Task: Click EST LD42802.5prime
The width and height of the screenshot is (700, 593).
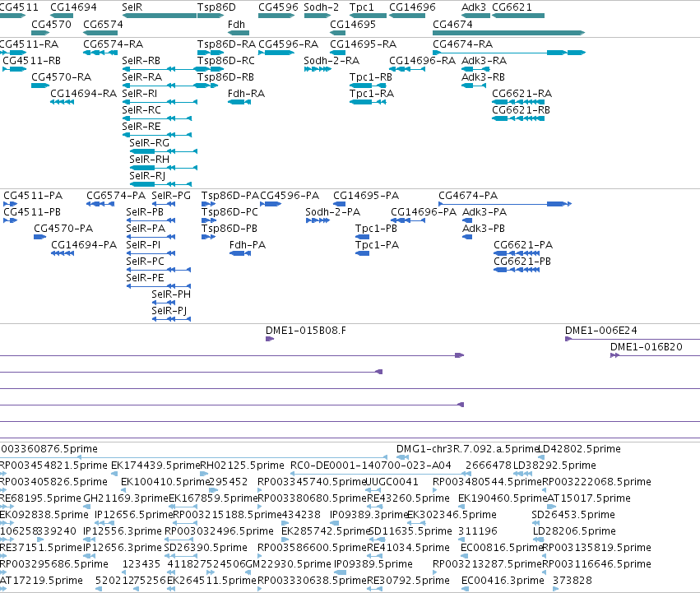Action: click(x=541, y=457)
